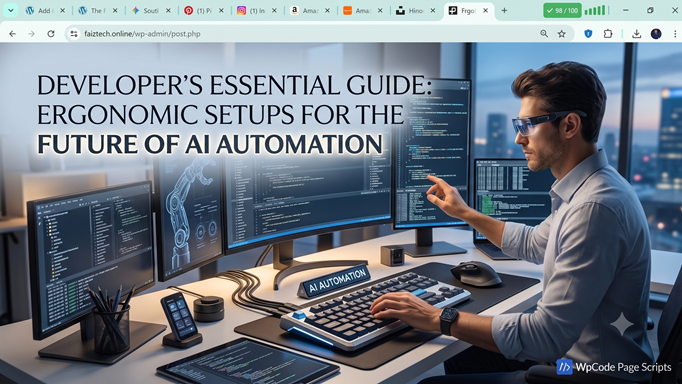682x384 pixels.
Task: Click the WpCode Page Scripts logo icon
Action: coord(565,367)
